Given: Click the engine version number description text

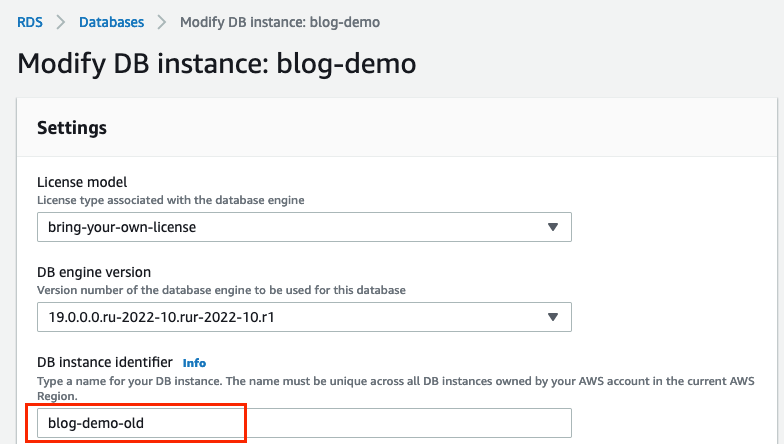Looking at the screenshot, I should (221, 290).
